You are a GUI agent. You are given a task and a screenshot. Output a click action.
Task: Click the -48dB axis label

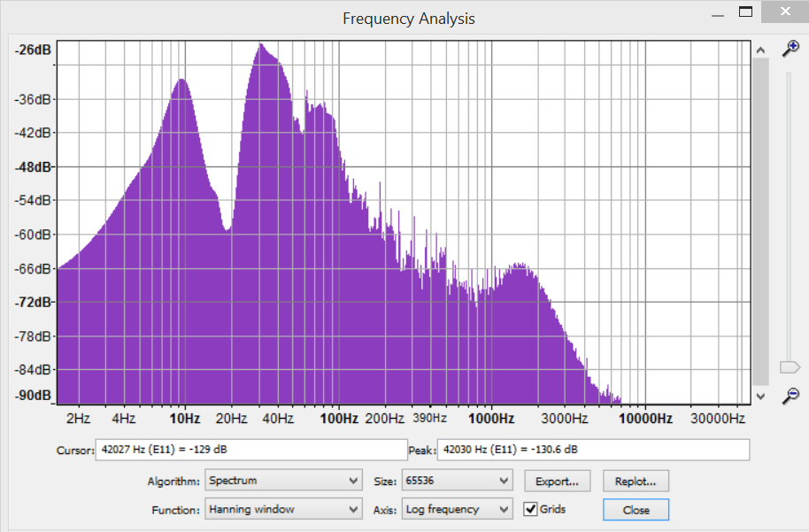pyautogui.click(x=33, y=167)
